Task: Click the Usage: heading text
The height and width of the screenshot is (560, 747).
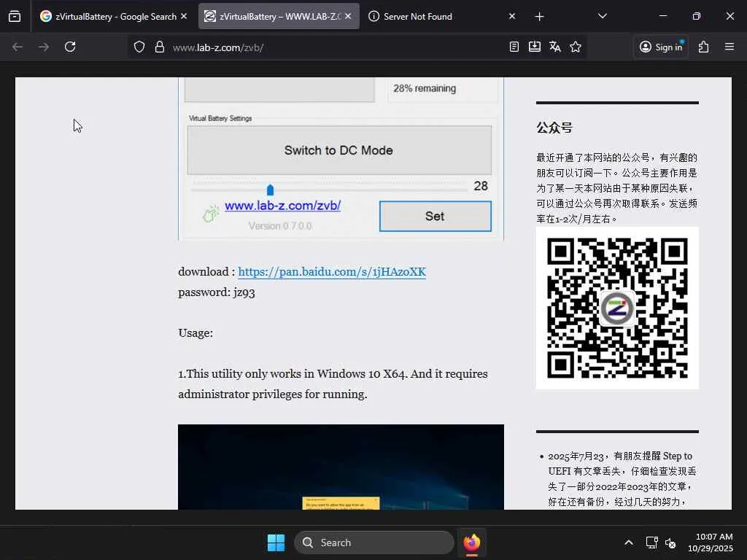Action: (196, 333)
